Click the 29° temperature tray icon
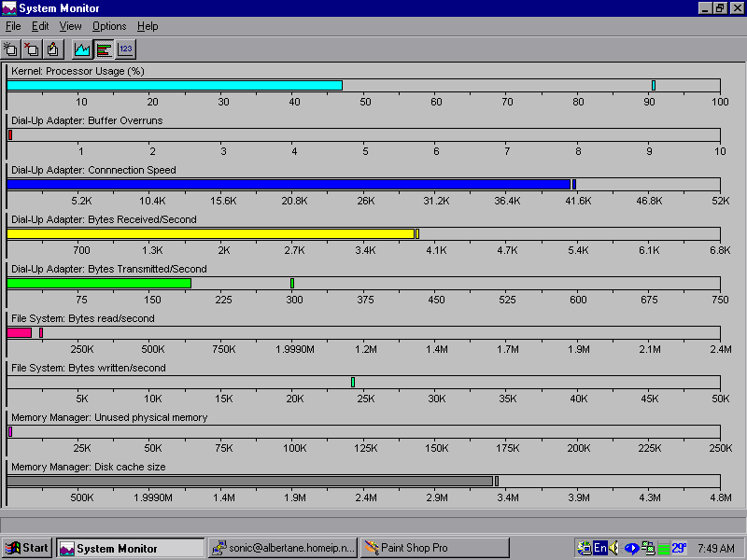 (679, 548)
